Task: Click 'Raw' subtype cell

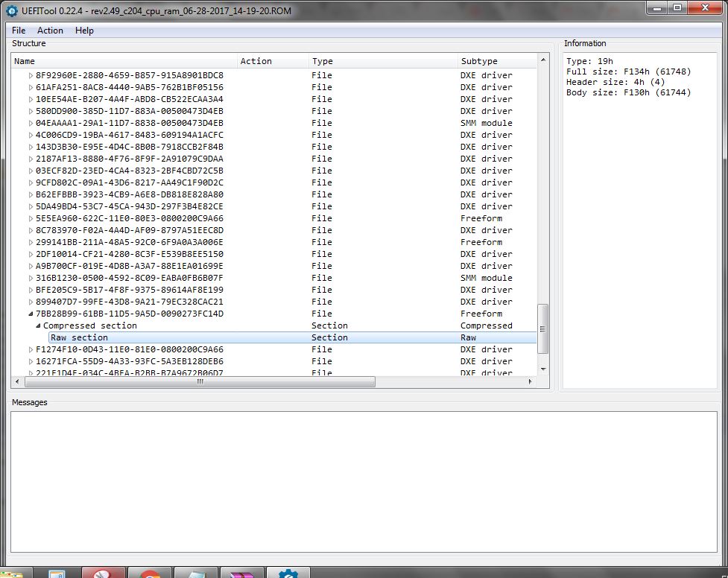Action: pos(468,337)
